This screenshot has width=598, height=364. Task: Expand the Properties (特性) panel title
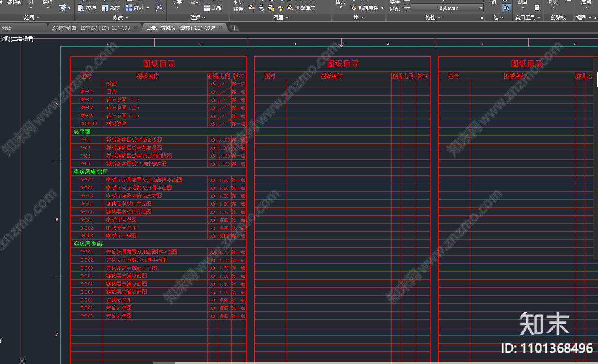point(433,18)
